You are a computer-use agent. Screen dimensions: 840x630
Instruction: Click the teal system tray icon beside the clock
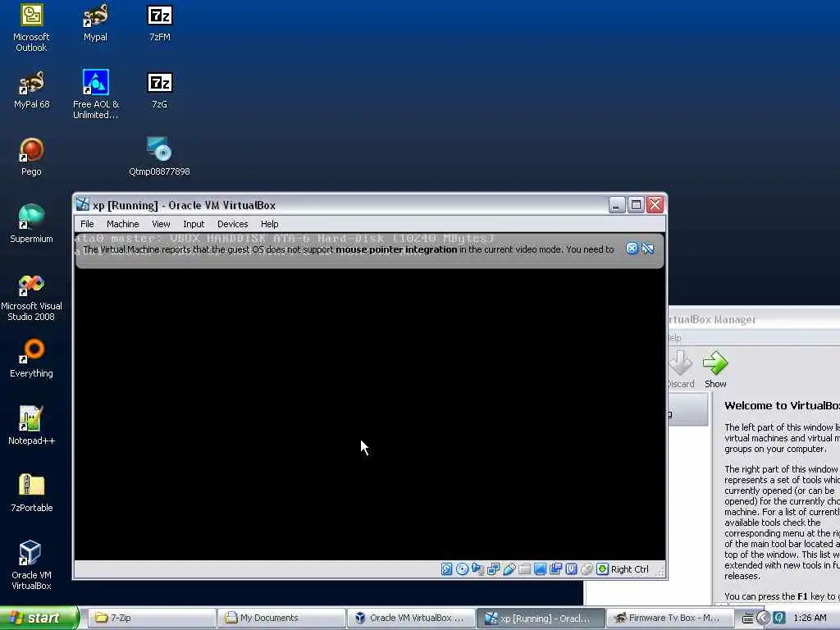coord(779,618)
